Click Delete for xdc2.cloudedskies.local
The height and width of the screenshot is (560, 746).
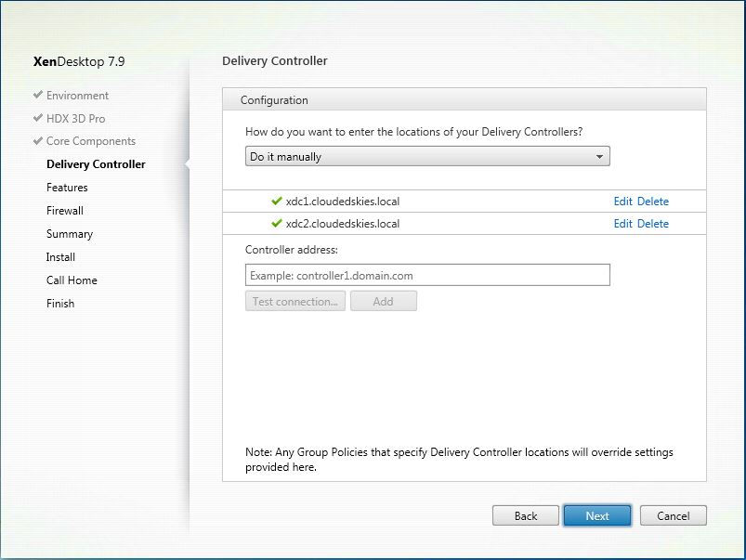click(x=653, y=224)
